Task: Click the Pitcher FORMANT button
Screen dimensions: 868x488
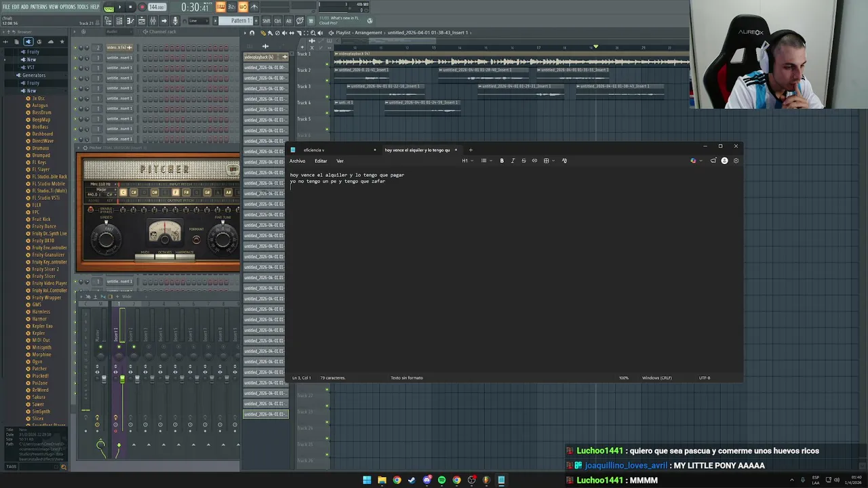Action: click(x=196, y=239)
